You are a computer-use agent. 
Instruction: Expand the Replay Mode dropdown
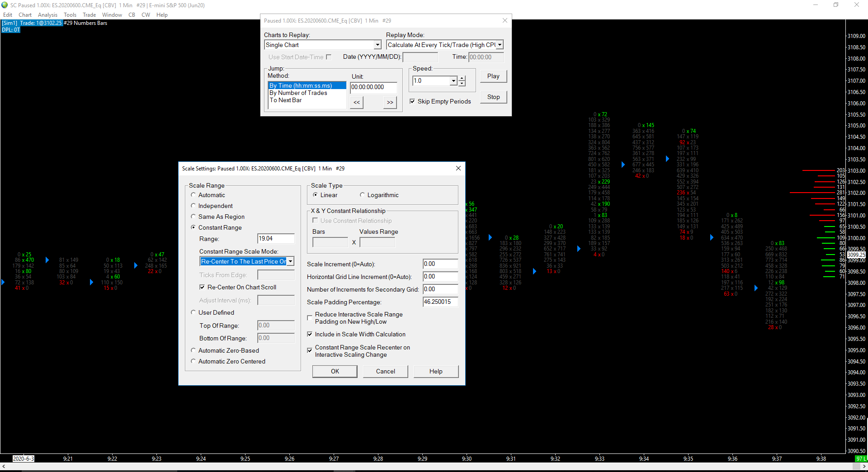500,45
